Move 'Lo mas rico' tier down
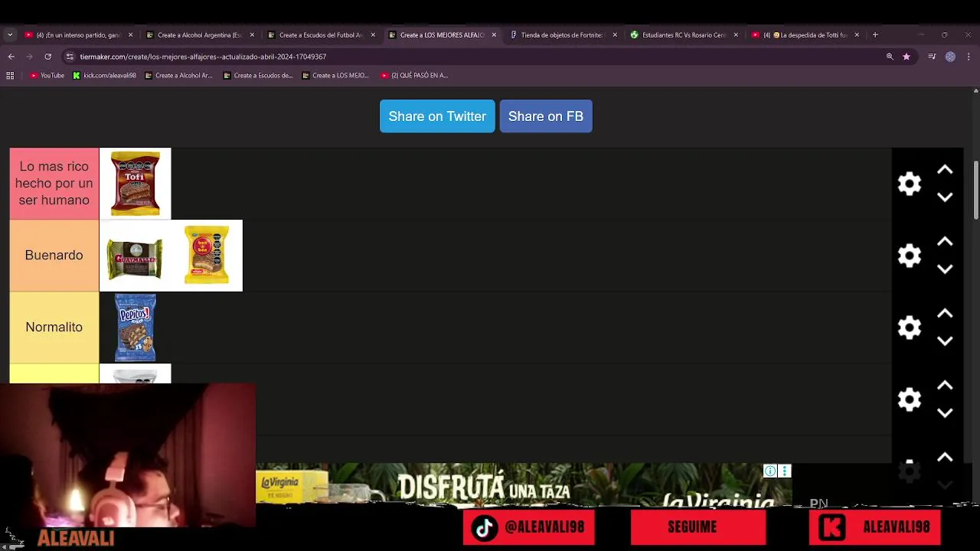This screenshot has width=980, height=551. [945, 197]
